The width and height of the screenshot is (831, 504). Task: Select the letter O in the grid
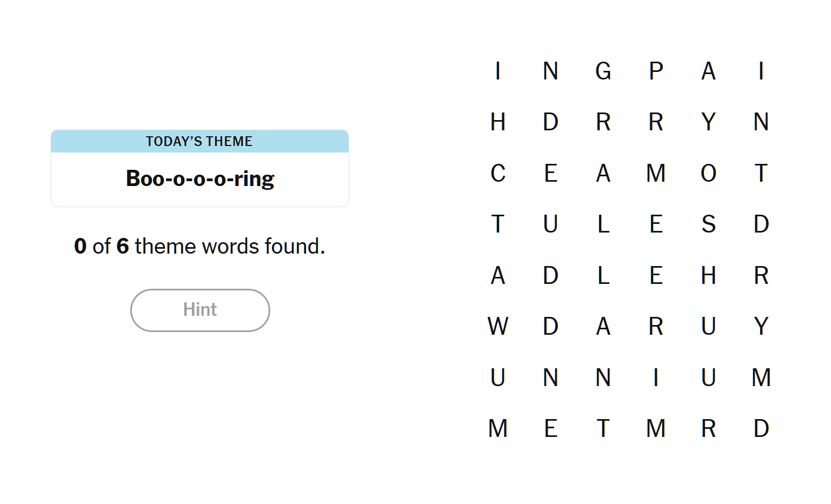pyautogui.click(x=708, y=173)
